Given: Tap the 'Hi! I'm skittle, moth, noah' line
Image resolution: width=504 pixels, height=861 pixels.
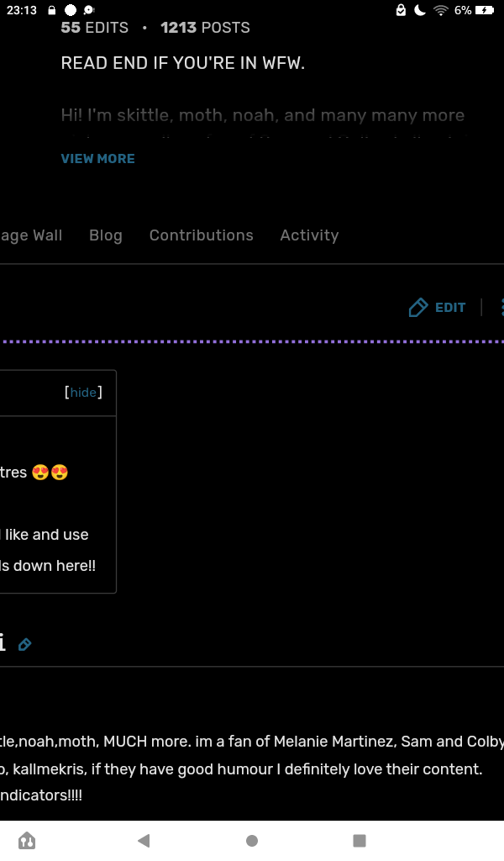Looking at the screenshot, I should coord(263,115).
